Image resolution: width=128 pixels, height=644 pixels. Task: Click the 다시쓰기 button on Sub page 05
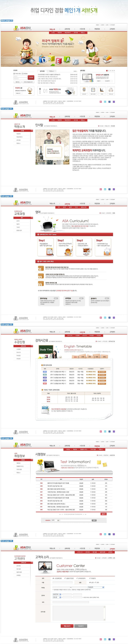click(81, 626)
